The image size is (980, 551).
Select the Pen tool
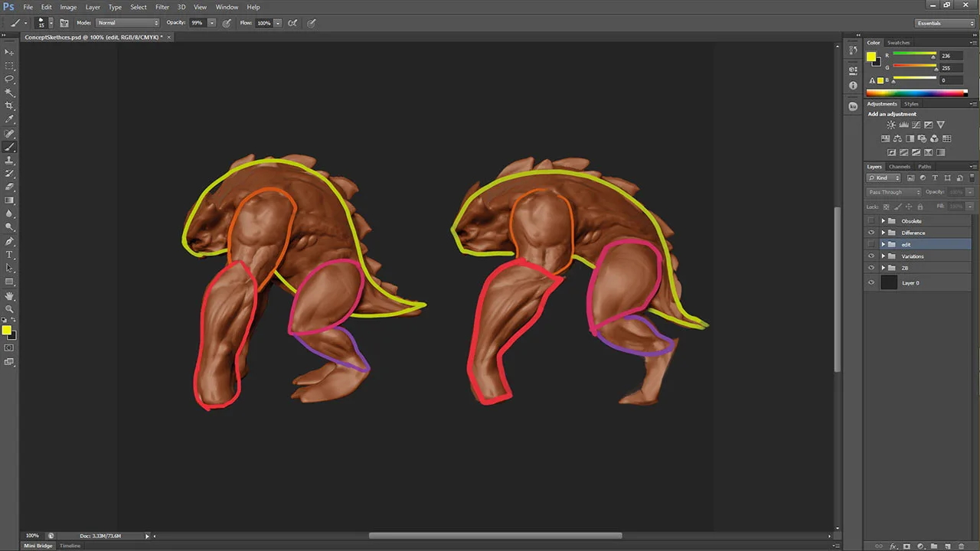click(x=9, y=241)
